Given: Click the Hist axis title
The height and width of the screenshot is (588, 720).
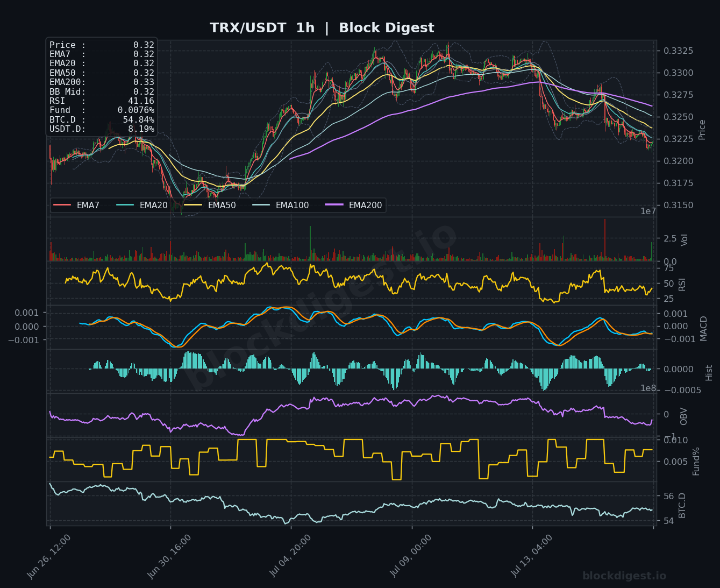Looking at the screenshot, I should pos(709,372).
